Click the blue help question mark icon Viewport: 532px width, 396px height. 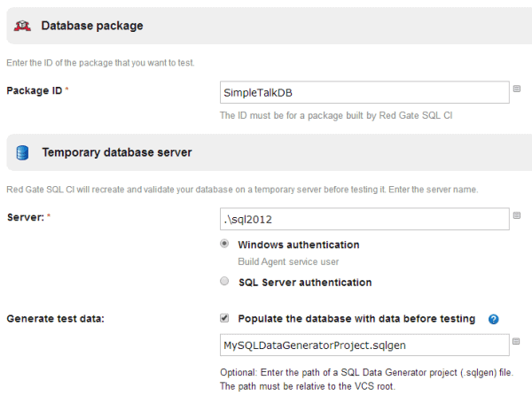[493, 319]
